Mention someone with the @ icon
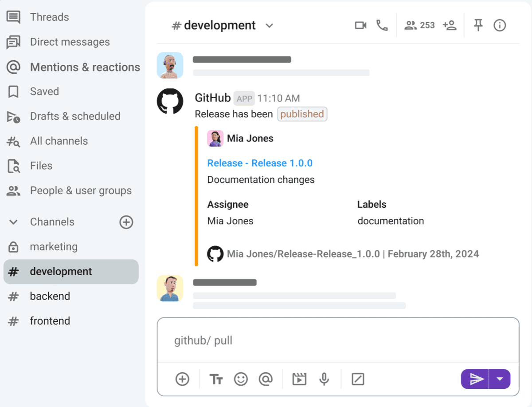Image resolution: width=532 pixels, height=407 pixels. [266, 379]
